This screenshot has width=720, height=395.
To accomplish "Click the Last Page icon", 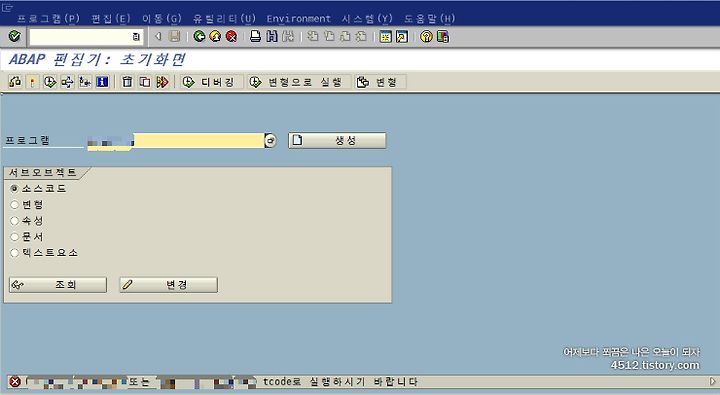I will pos(361,36).
